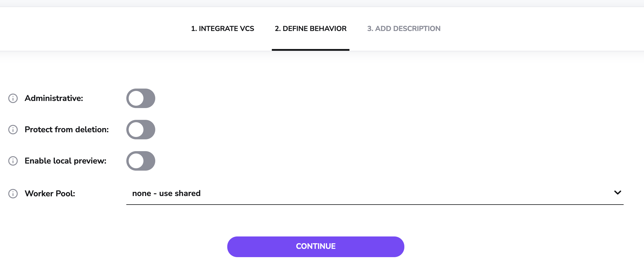Select the Define Behavior tab
The image size is (644, 271).
(310, 29)
